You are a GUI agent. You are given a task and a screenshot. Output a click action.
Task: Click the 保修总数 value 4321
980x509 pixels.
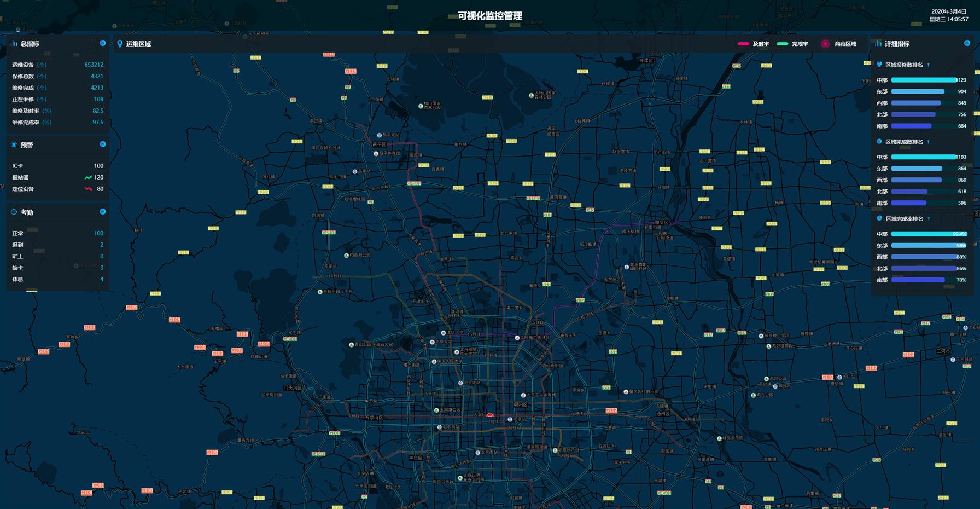(97, 76)
